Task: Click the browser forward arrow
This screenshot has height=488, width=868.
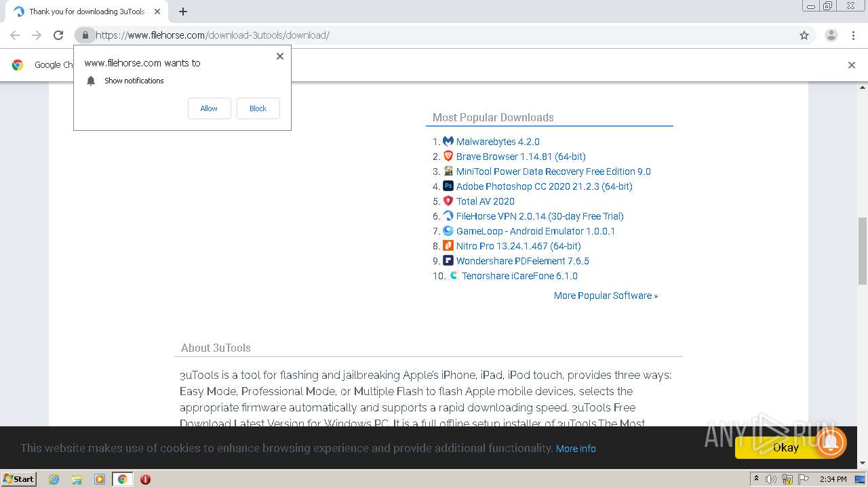Action: [x=37, y=35]
